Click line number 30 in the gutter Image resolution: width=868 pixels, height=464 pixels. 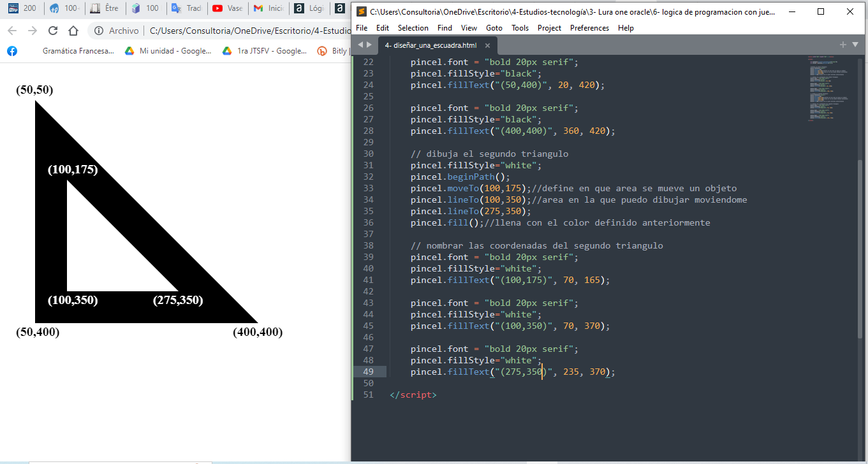[x=368, y=154]
